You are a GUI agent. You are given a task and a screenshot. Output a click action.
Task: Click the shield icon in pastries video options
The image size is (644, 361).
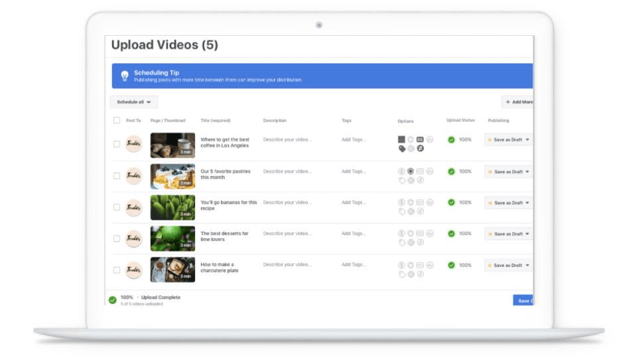411,171
